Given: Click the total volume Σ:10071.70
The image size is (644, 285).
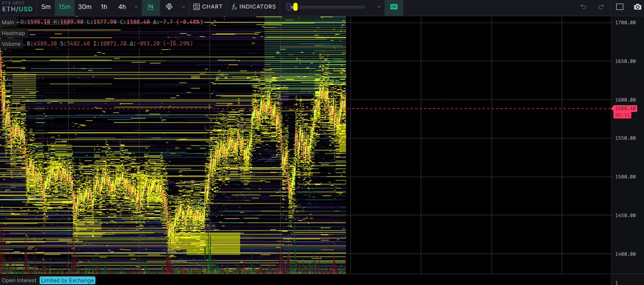Looking at the screenshot, I should click(109, 43).
